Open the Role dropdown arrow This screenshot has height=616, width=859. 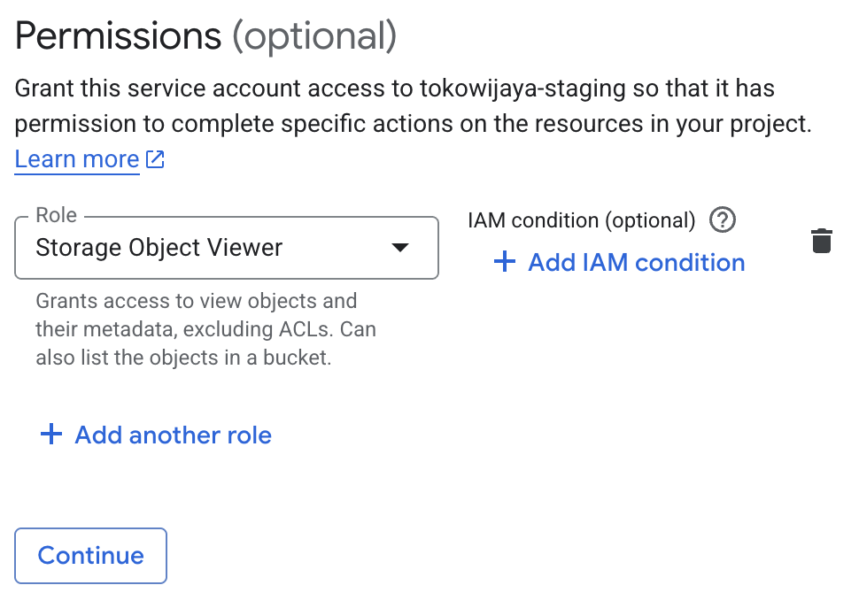[x=400, y=248]
